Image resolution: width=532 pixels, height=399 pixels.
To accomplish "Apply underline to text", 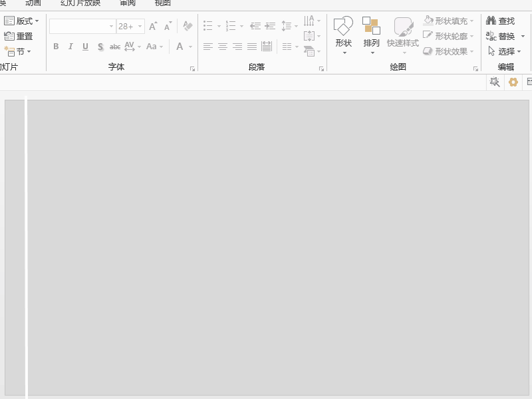I will [x=85, y=47].
